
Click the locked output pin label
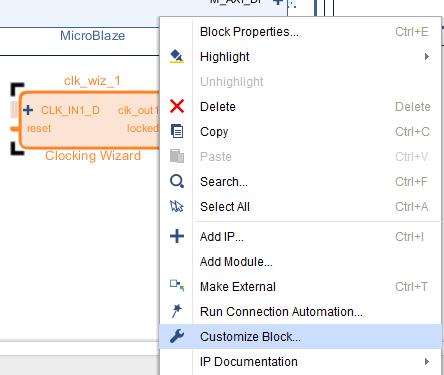143,128
